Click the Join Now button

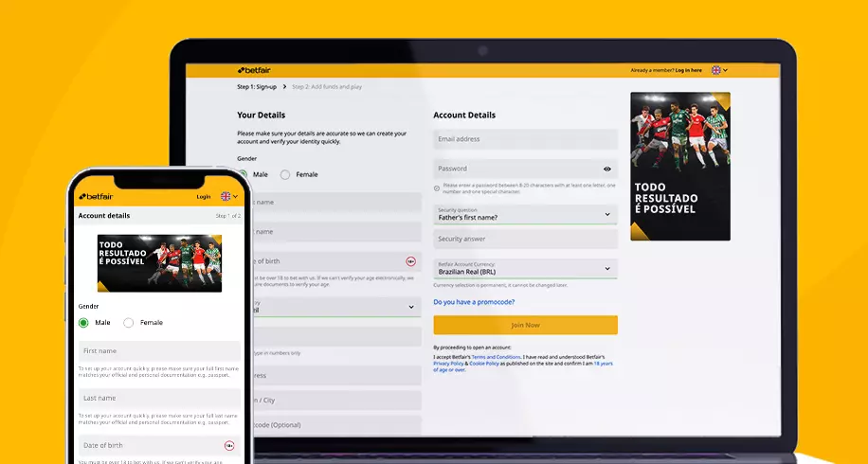click(x=525, y=325)
